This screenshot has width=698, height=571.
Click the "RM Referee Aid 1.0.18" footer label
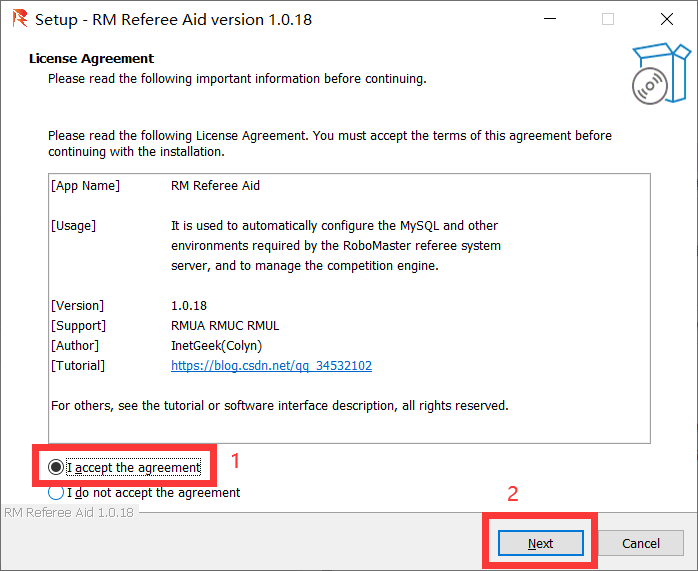pyautogui.click(x=69, y=513)
